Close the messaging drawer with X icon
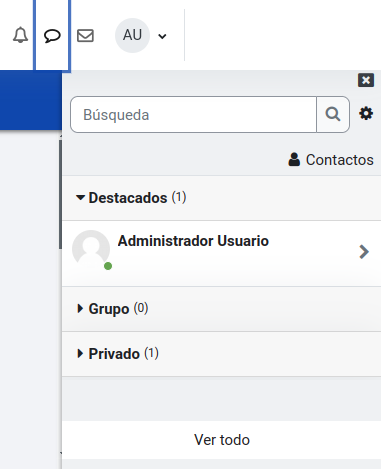381x469 pixels. 366,80
